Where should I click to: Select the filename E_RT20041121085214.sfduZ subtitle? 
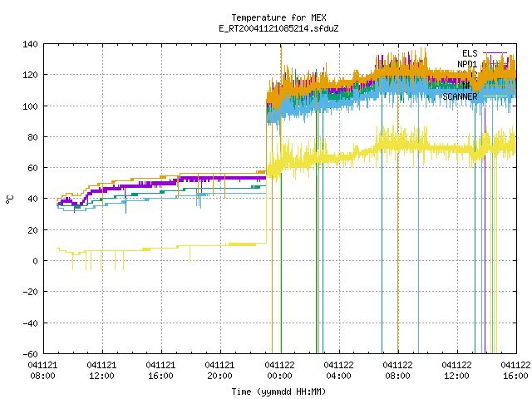(x=278, y=28)
